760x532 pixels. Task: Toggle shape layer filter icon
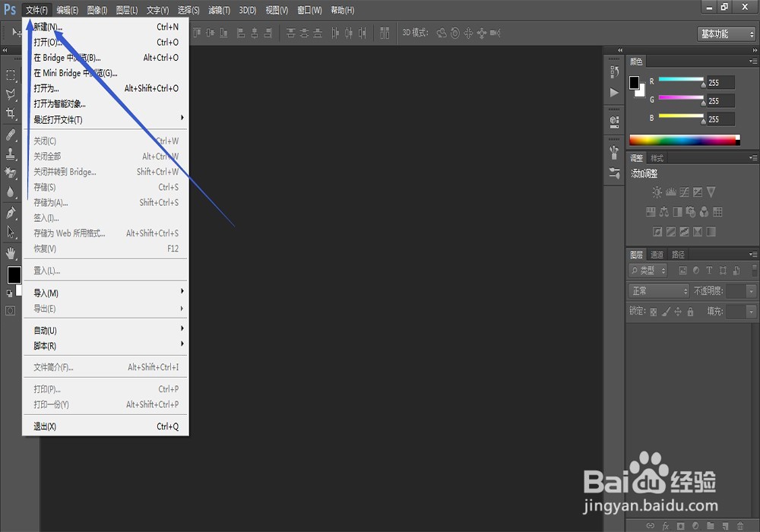723,271
